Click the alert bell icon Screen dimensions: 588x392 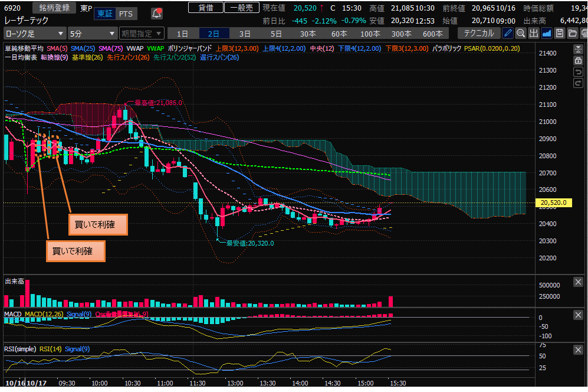pyautogui.click(x=157, y=13)
